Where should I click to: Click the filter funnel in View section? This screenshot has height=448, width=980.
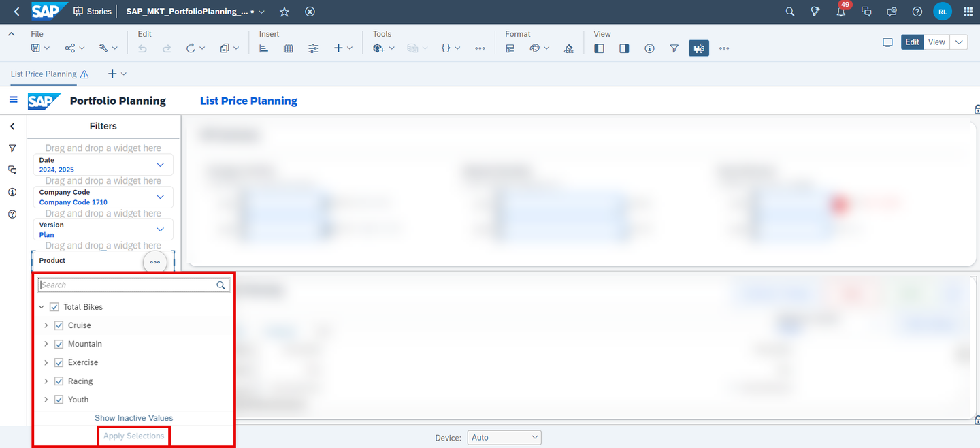[674, 48]
